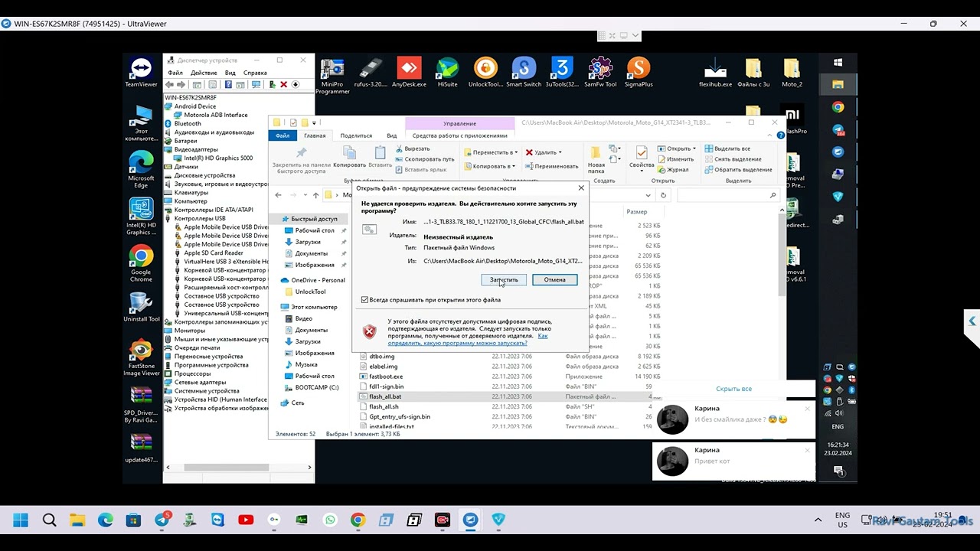This screenshot has width=980, height=551.
Task: Click Вырезать (cut) in Explorer ribbon
Action: pos(413,148)
